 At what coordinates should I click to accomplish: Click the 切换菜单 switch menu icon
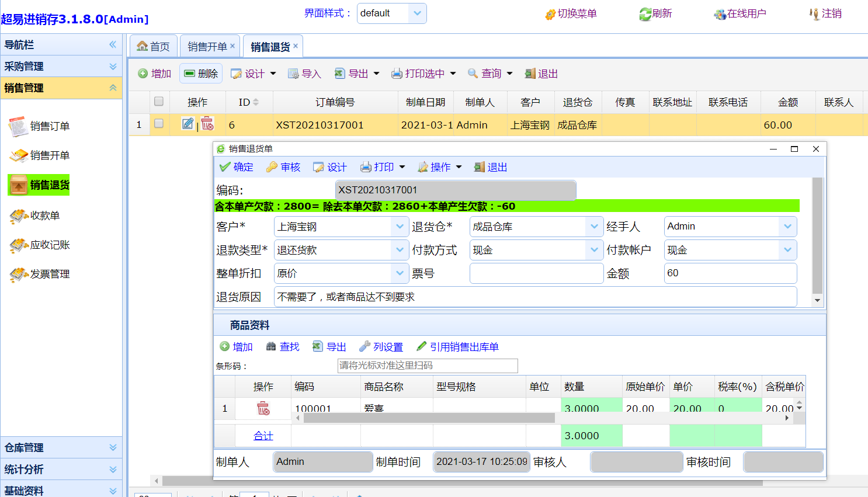(x=550, y=14)
